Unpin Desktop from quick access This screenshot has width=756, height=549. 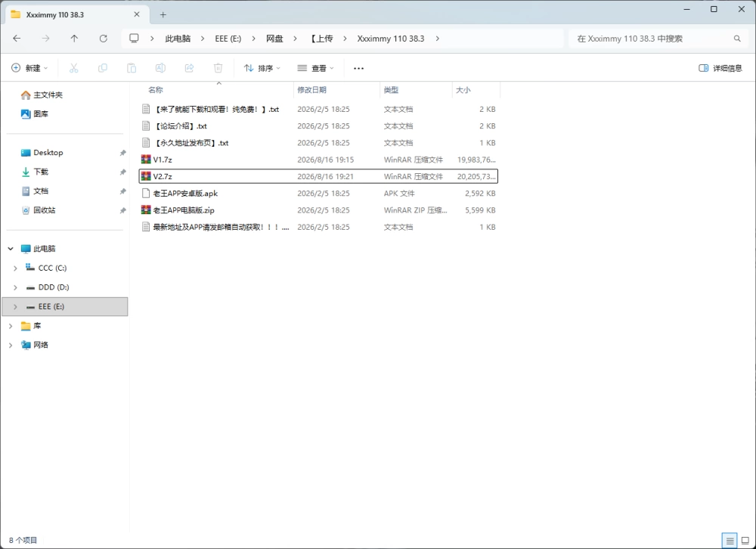(123, 153)
